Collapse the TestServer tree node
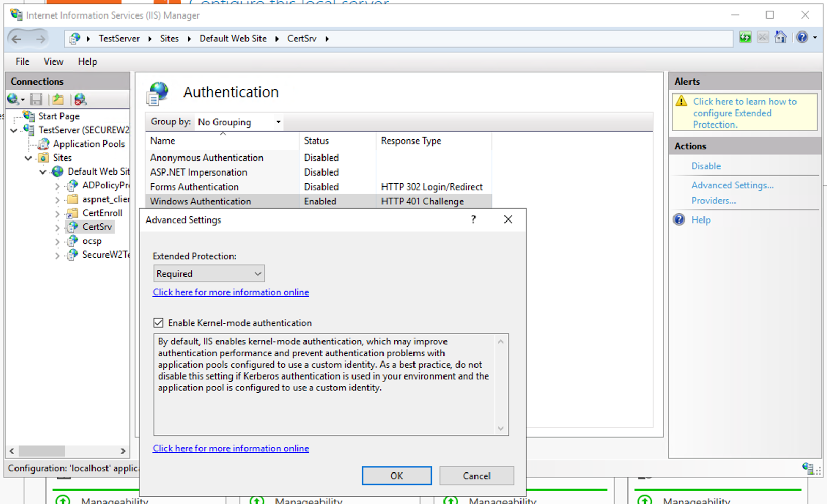 (x=14, y=130)
